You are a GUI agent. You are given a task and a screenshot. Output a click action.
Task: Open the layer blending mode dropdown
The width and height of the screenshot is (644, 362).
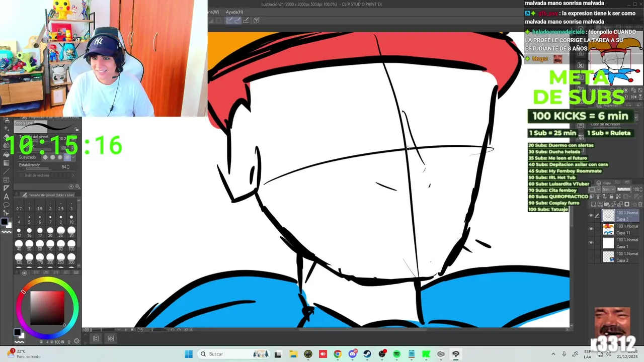pos(609,189)
